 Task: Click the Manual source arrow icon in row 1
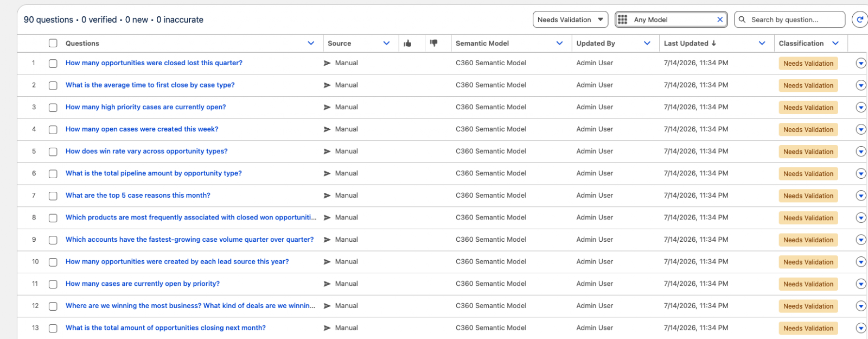coord(327,63)
